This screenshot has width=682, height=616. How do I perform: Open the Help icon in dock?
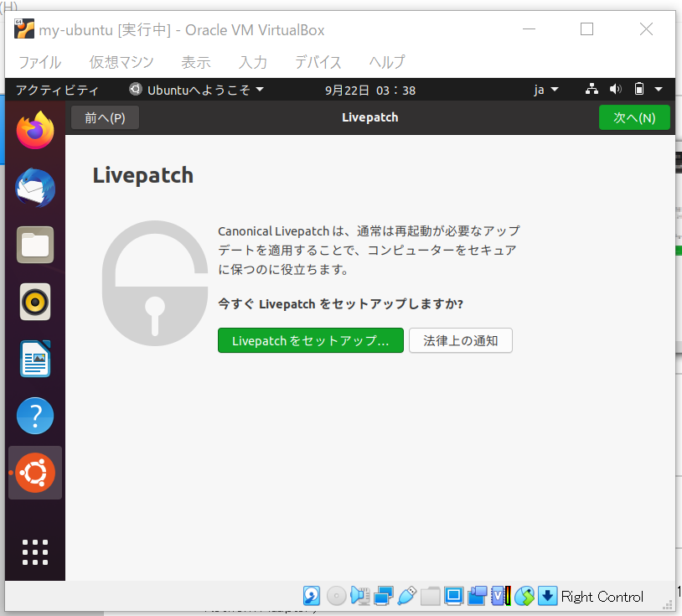[35, 416]
